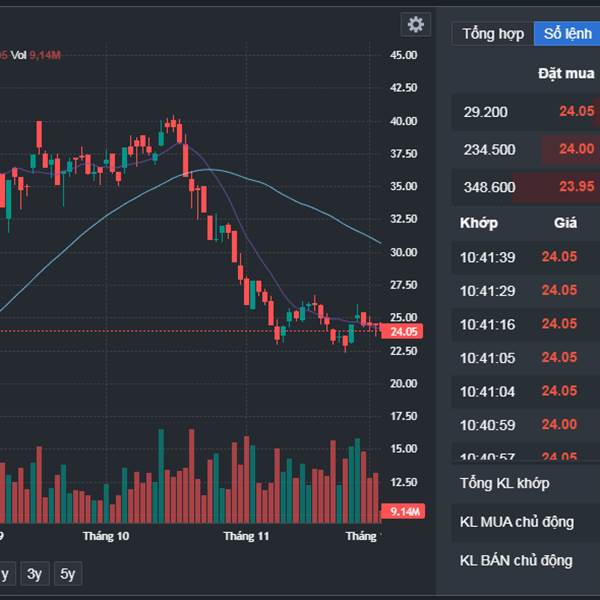
Task: Click the KL MUA chủ động row
Action: [x=516, y=522]
